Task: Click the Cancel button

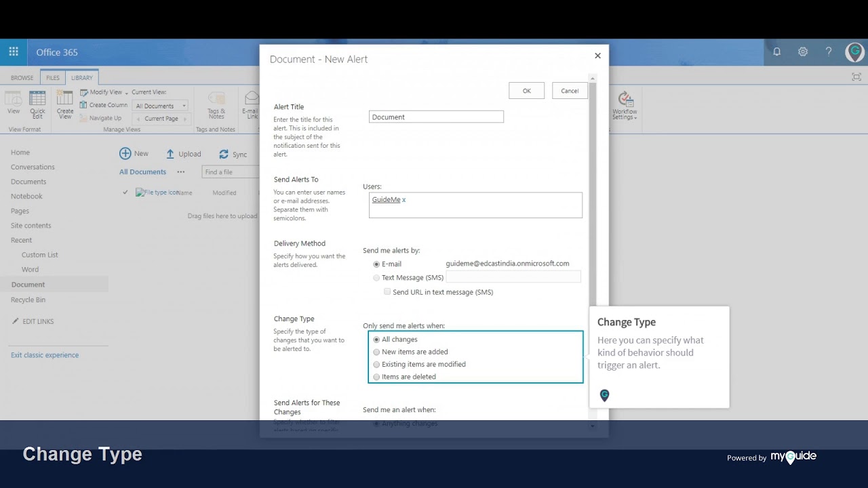Action: tap(570, 91)
